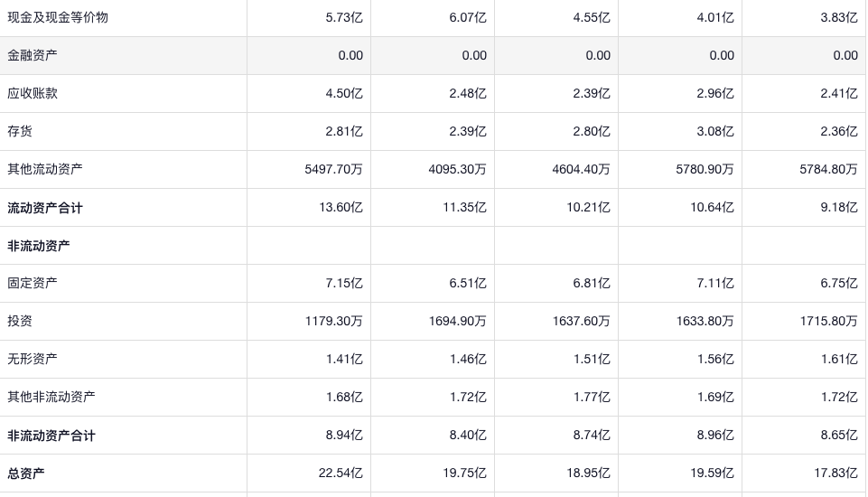Select the 固定资产 row label

click(33, 283)
